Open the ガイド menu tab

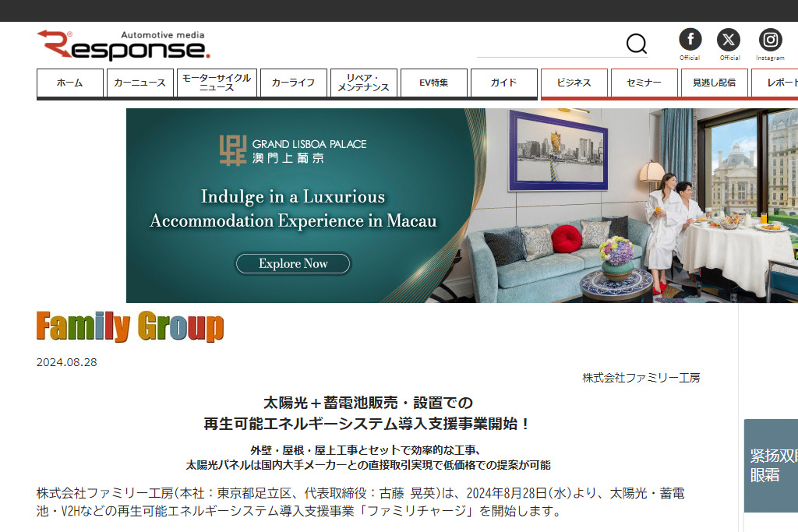[504, 83]
